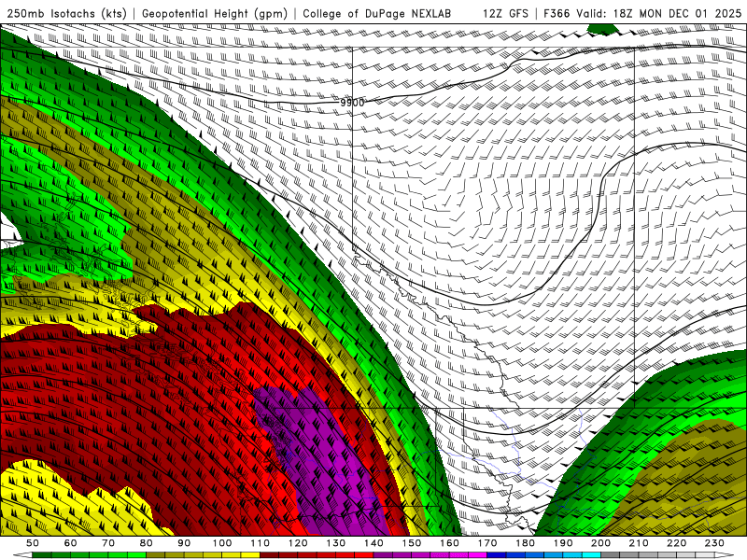Click the '80' legend value
This screenshot has height=560, width=747.
coord(147,543)
